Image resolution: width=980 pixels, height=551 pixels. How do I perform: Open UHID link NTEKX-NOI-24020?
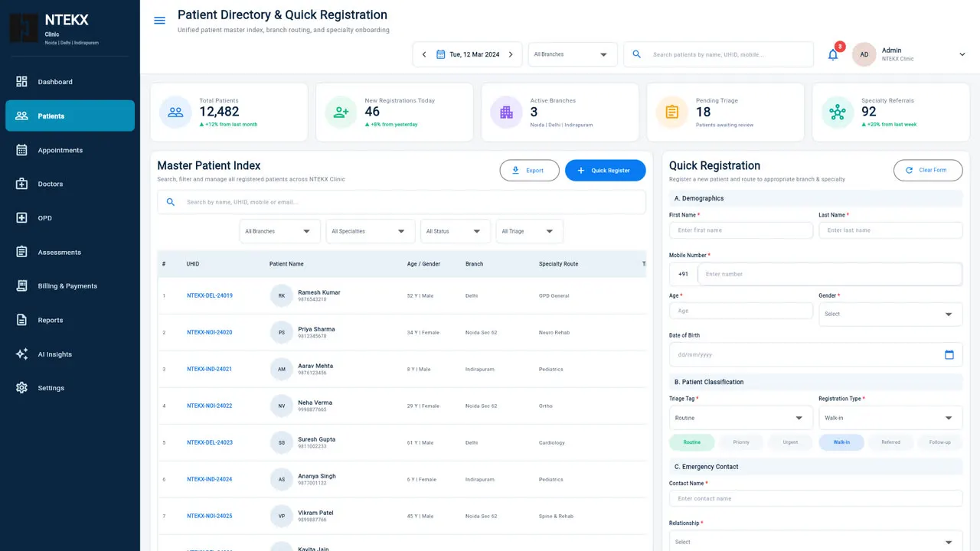pos(210,332)
